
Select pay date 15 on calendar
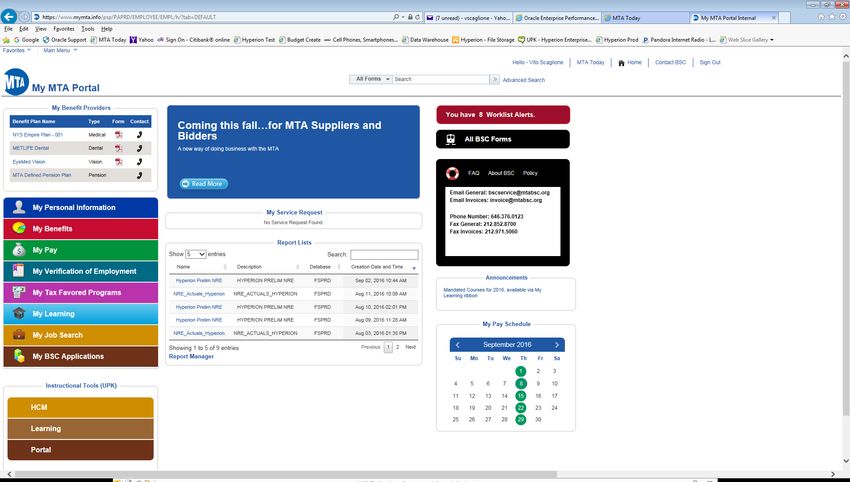[x=520, y=396]
